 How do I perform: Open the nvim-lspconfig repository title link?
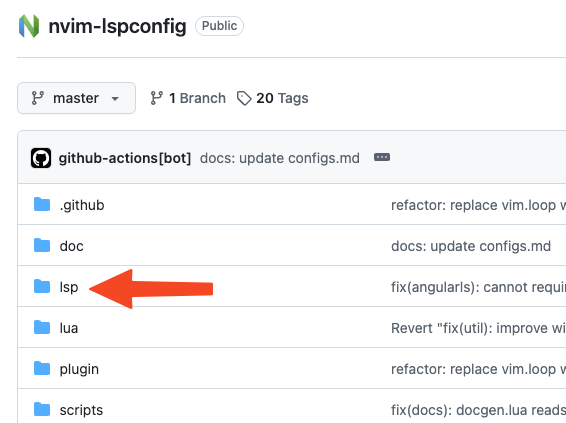tap(117, 26)
